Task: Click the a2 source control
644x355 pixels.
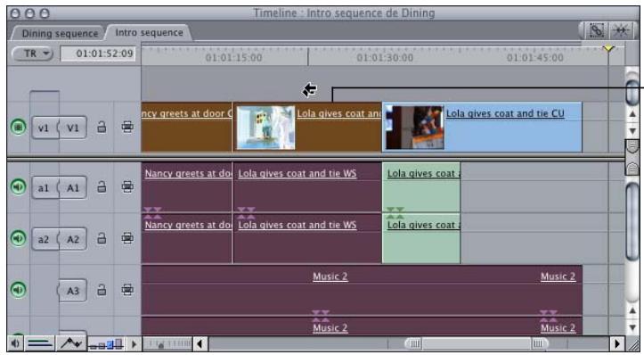Action: (x=44, y=239)
